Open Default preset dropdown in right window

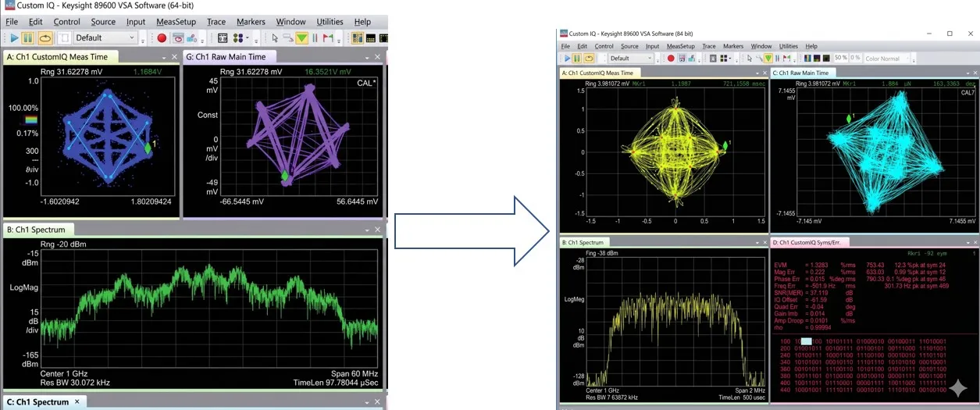click(630, 58)
